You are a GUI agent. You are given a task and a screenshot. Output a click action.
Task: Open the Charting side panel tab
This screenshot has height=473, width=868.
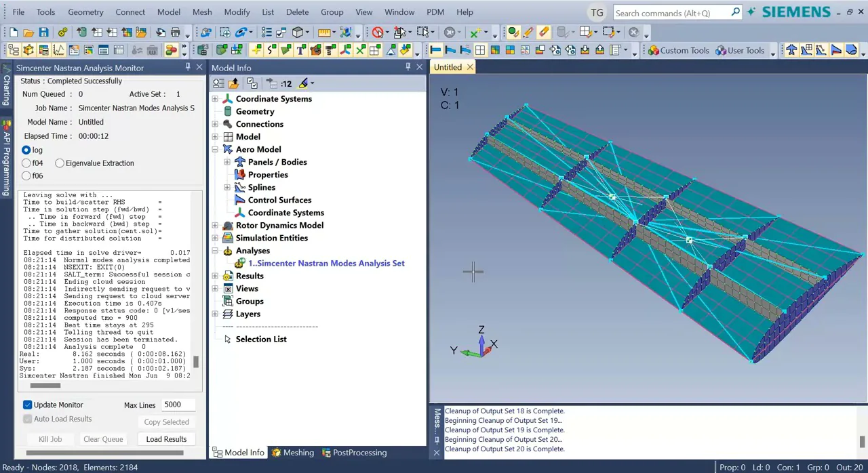(x=6, y=86)
